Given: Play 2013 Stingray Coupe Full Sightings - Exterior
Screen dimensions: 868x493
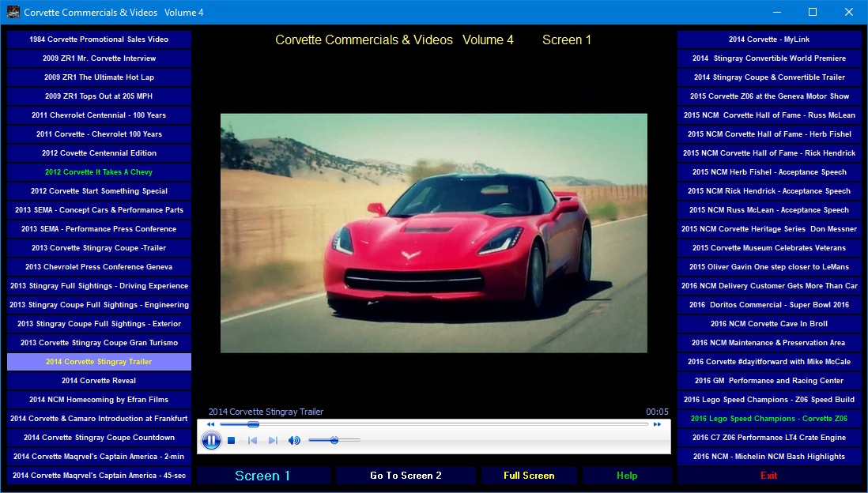Looking at the screenshot, I should click(99, 324).
